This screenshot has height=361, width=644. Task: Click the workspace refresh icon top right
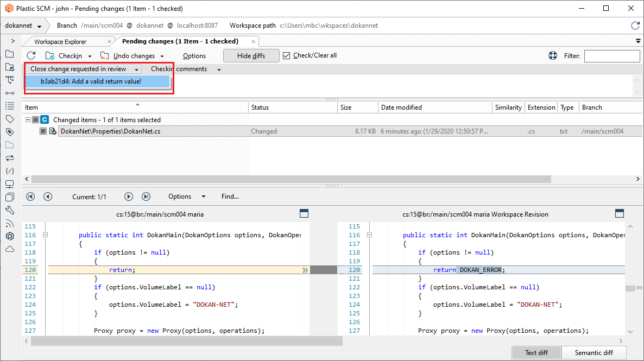pyautogui.click(x=635, y=26)
